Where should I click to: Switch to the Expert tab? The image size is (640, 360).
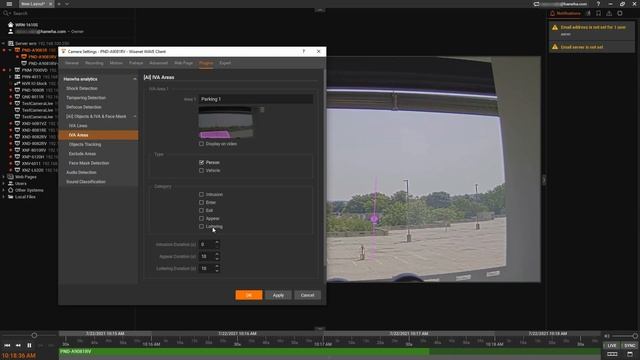coord(225,63)
